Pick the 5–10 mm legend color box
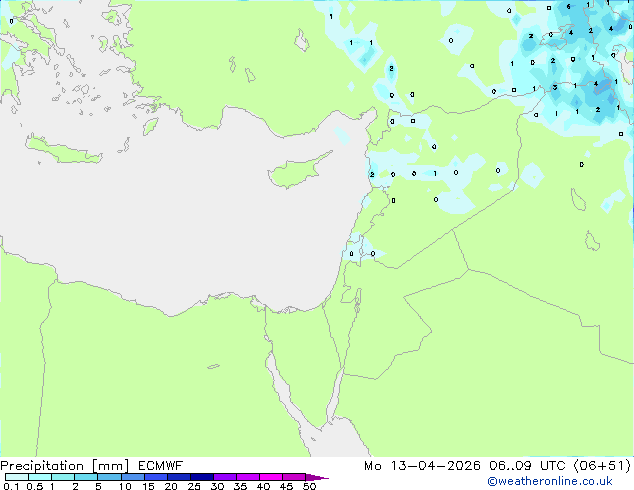634x490 pixels. [109, 477]
